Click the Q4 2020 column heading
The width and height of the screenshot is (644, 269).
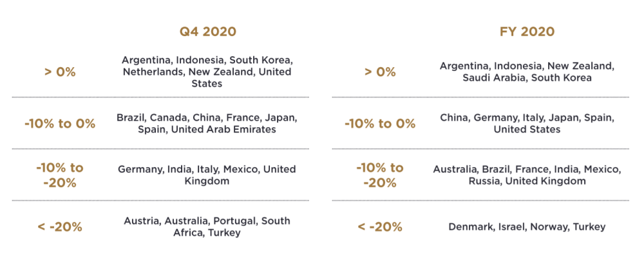tap(207, 31)
